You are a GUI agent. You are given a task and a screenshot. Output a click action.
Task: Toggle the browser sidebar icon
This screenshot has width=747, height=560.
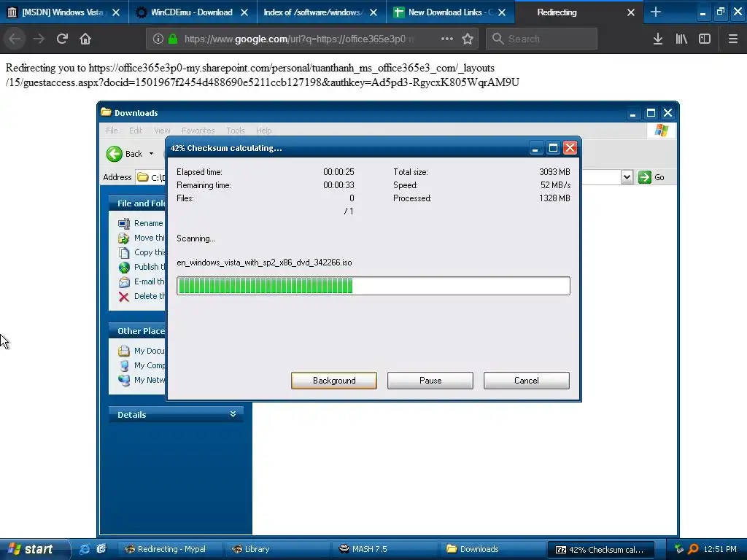pos(705,39)
